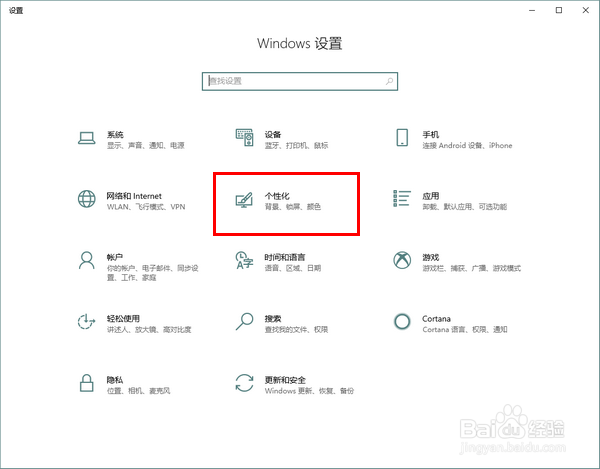Click the Update & Security arrows icon
This screenshot has width=600, height=469.
(x=244, y=383)
